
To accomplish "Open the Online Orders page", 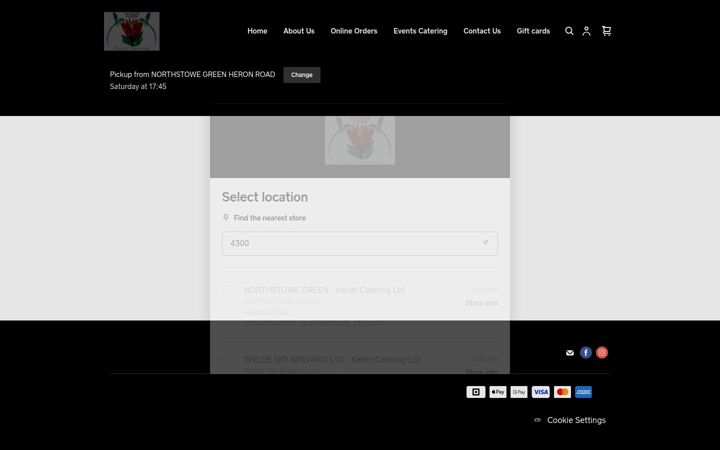I will tap(354, 31).
